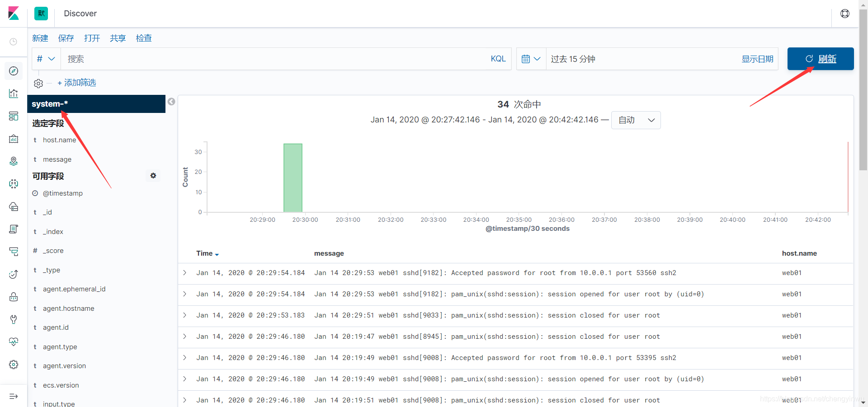Select _index field
Image resolution: width=868 pixels, height=407 pixels.
53,232
